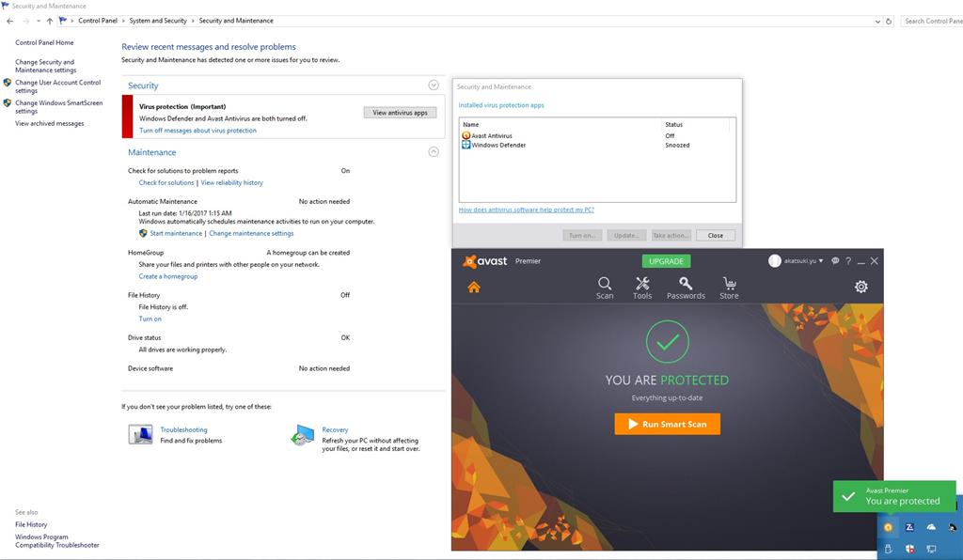Go back in Control Panel navigation
The height and width of the screenshot is (560, 963).
click(x=9, y=21)
